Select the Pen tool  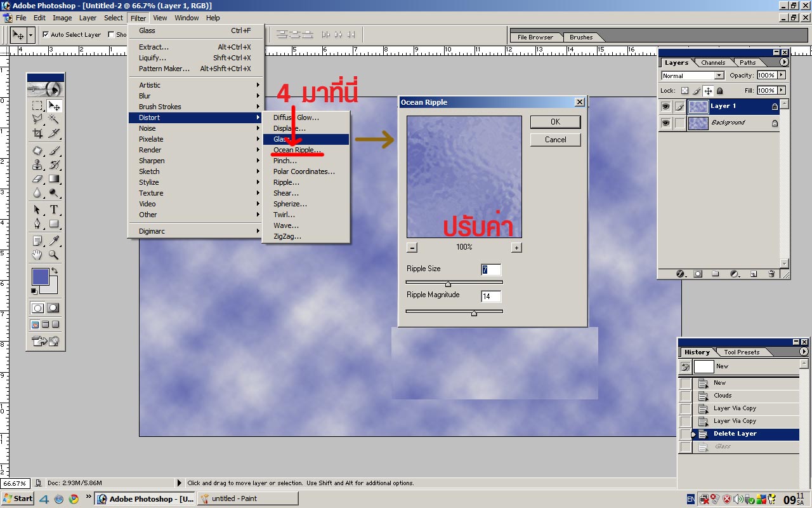(x=37, y=224)
